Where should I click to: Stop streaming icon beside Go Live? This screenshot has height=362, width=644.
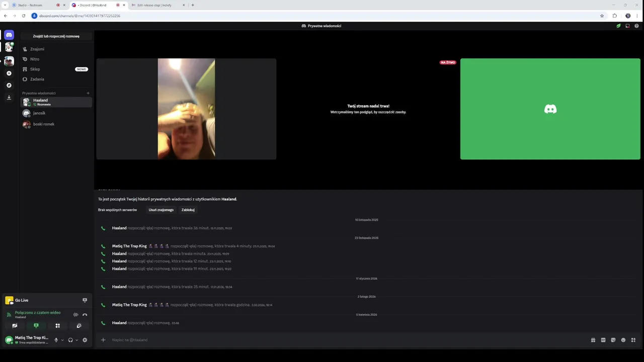pyautogui.click(x=85, y=300)
